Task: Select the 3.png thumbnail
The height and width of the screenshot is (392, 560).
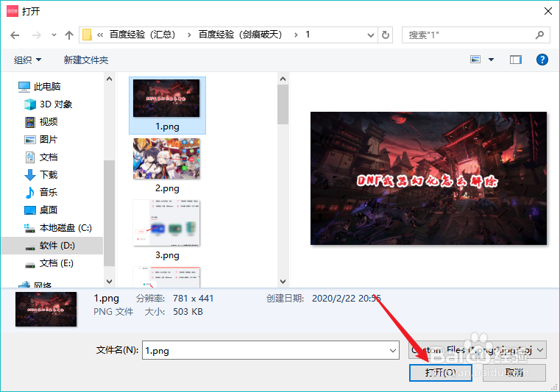Action: [x=166, y=223]
